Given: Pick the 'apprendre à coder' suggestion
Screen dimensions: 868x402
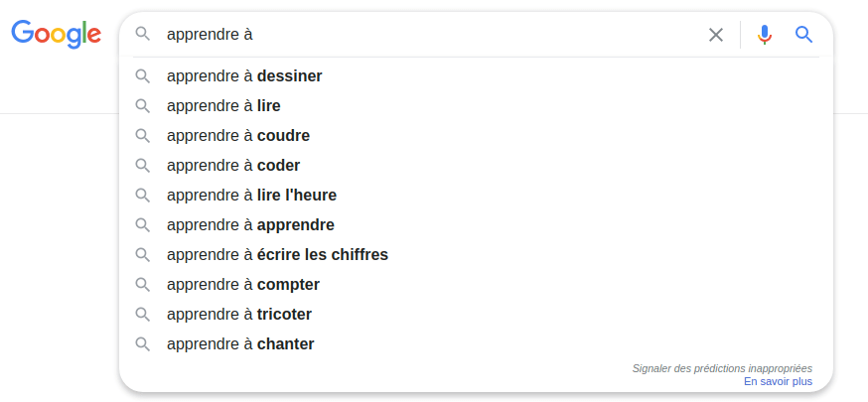Looking at the screenshot, I should 233,166.
